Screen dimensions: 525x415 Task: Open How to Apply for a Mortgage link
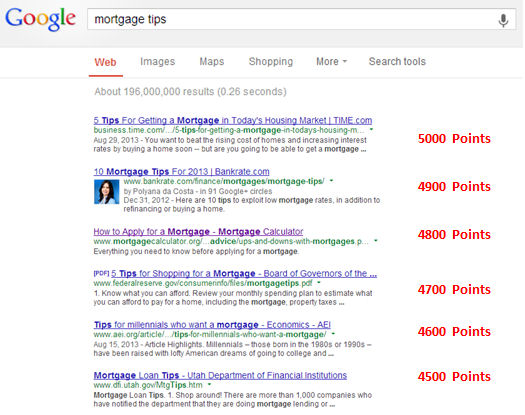(198, 231)
